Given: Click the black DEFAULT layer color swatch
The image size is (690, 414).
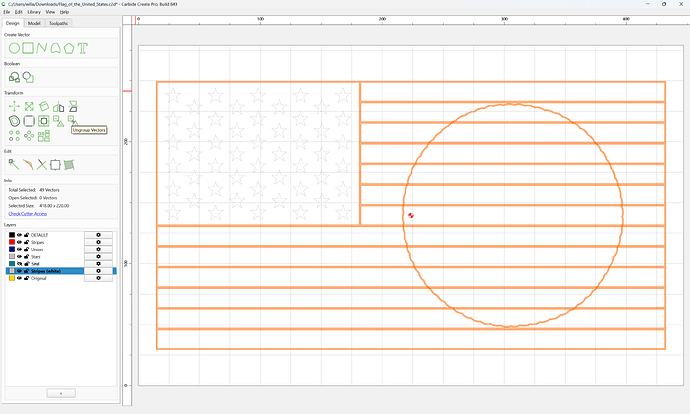Looking at the screenshot, I should 12,235.
